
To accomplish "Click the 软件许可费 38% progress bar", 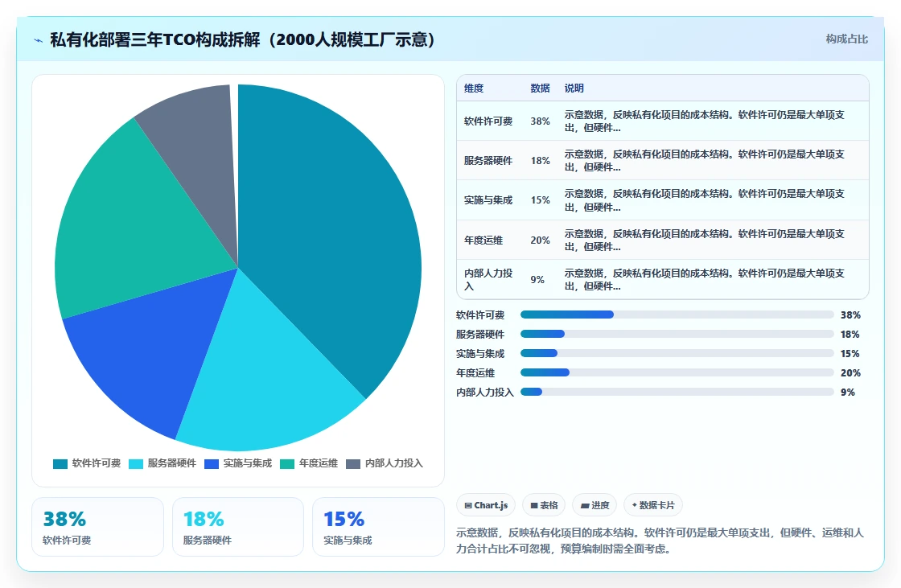I will 677,315.
